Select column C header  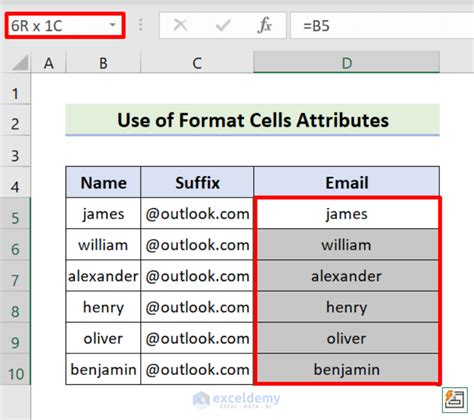197,63
